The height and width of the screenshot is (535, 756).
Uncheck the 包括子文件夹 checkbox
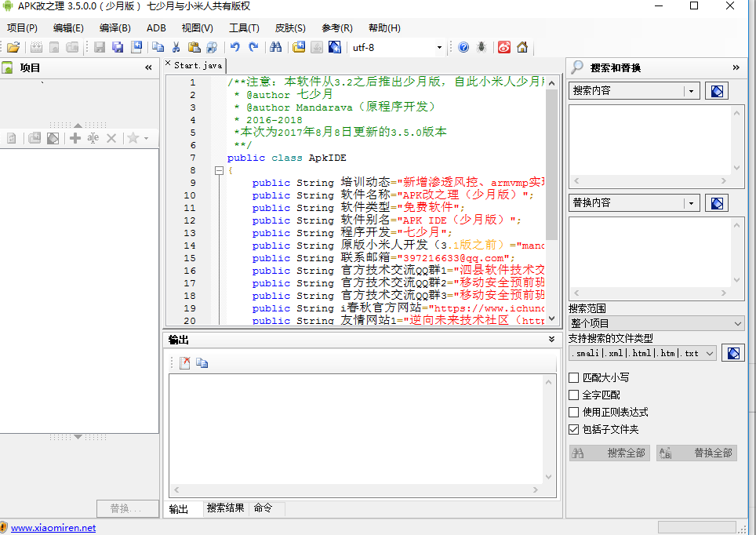(574, 430)
